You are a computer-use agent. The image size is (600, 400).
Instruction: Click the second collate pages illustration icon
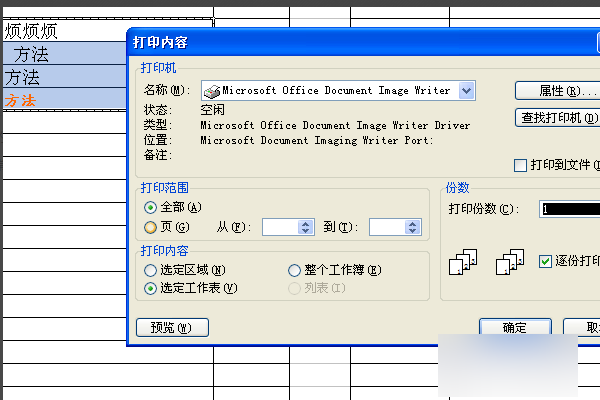click(510, 262)
